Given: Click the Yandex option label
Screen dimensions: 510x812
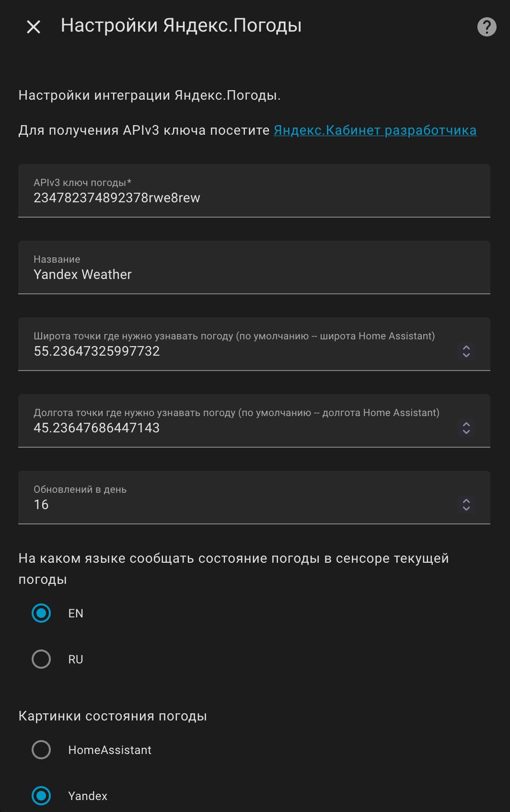Looking at the screenshot, I should click(x=88, y=796).
